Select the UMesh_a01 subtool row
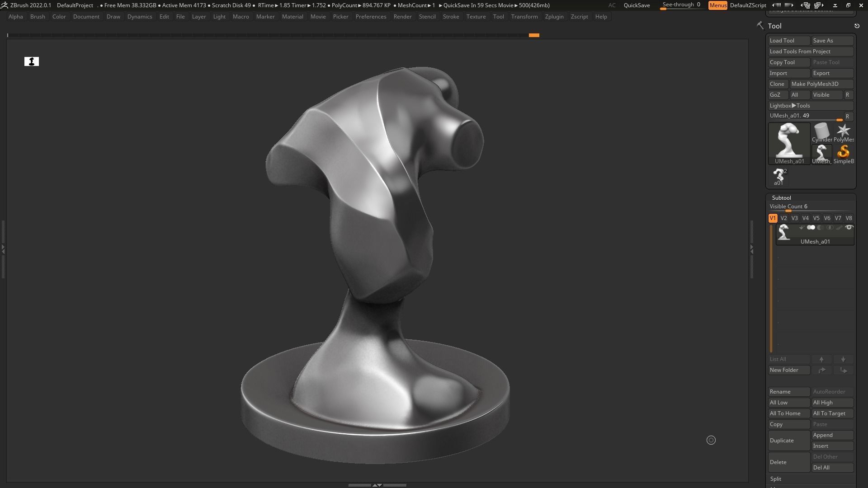The height and width of the screenshot is (488, 868). 815,235
